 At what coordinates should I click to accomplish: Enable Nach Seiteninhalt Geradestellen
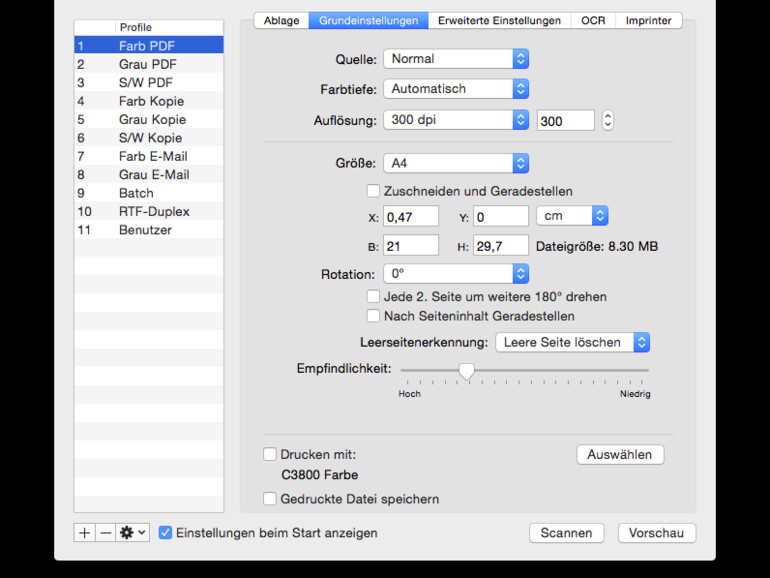373,316
